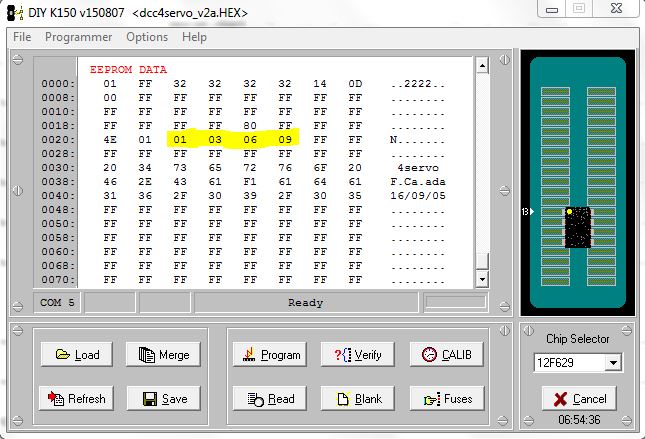
Task: Click the Merge files button
Action: 164,355
